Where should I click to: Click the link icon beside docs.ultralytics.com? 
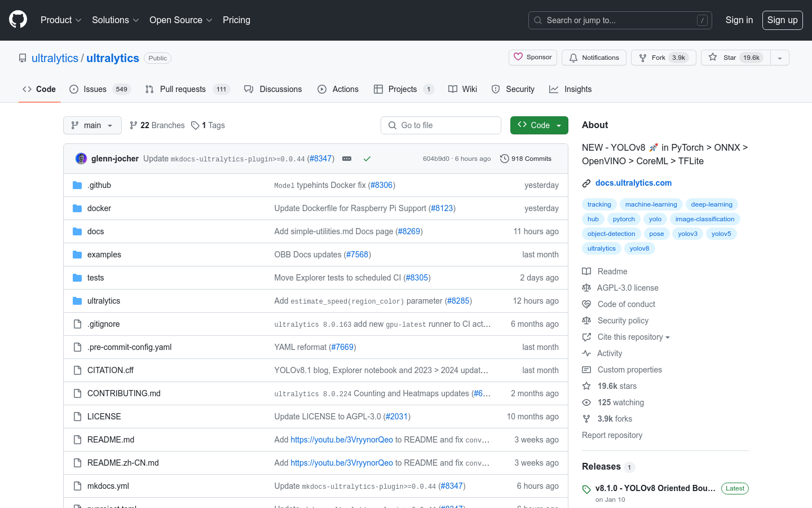(586, 183)
